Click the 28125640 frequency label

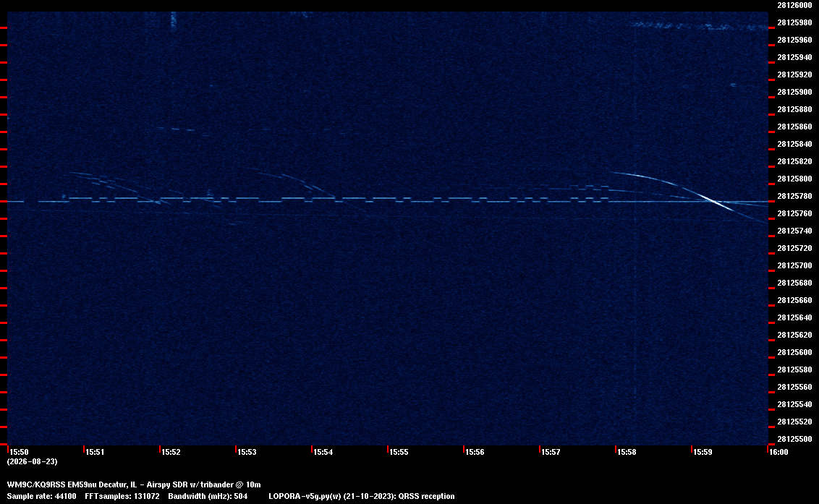point(794,317)
